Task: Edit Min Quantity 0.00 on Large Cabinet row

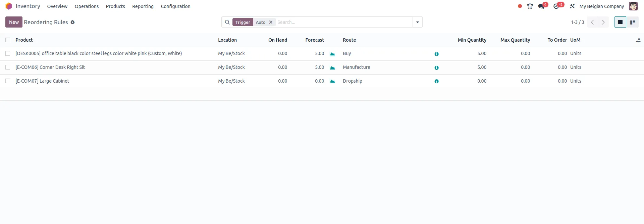Action: point(482,81)
